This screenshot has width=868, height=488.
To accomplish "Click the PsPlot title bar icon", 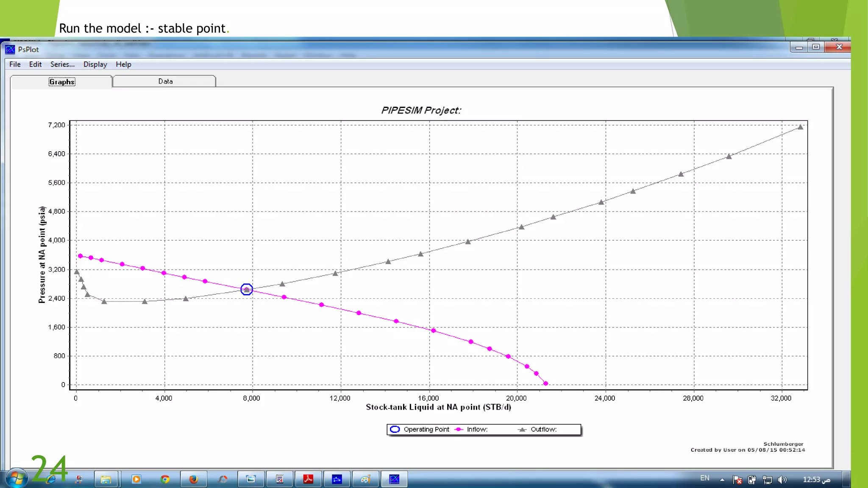I will [10, 50].
